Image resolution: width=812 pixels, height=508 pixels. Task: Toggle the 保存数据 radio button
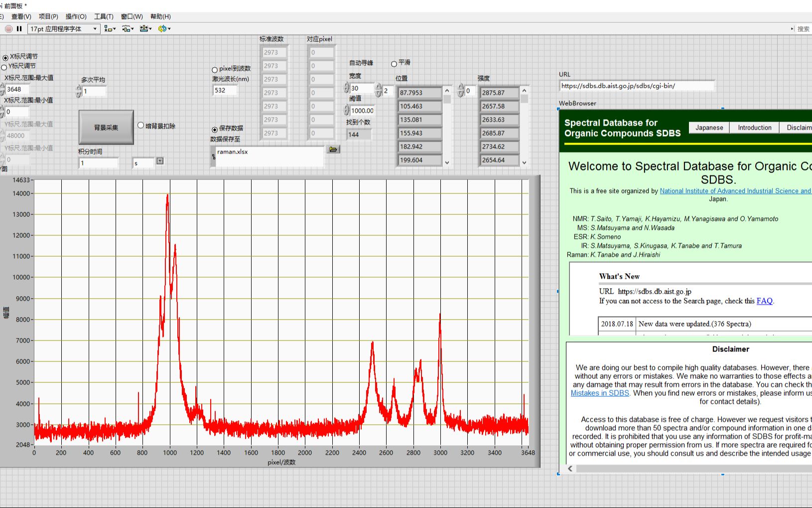coord(215,130)
